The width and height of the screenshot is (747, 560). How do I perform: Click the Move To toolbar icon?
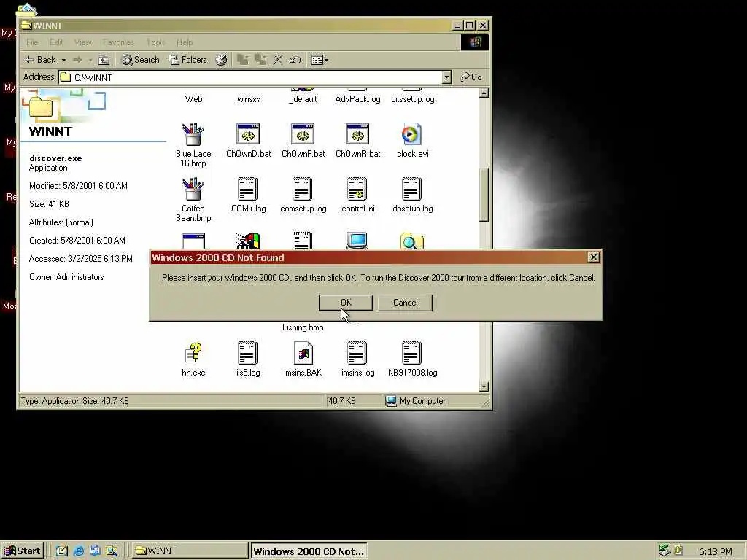pos(243,60)
